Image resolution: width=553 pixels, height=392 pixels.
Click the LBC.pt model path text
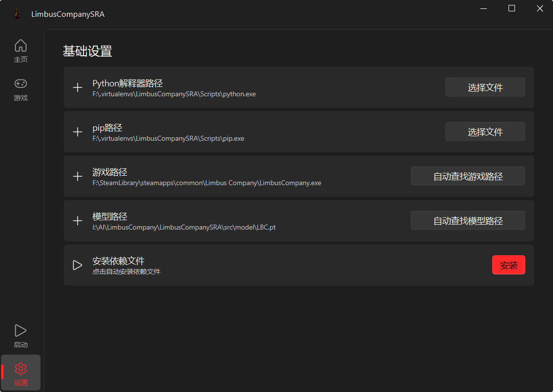tap(184, 227)
